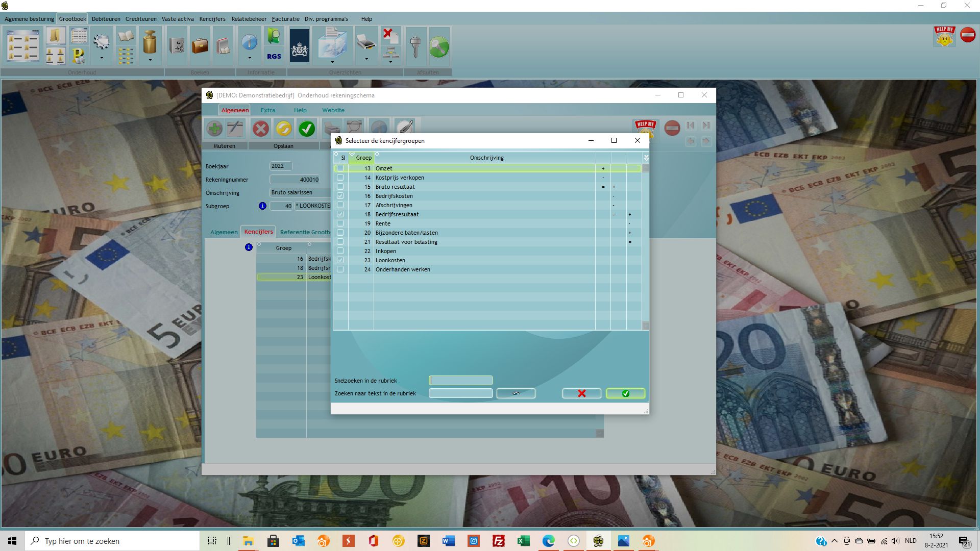Viewport: 980px width, 551px height.
Task: Click the HELP ME smiley in top-right corner
Action: [944, 36]
